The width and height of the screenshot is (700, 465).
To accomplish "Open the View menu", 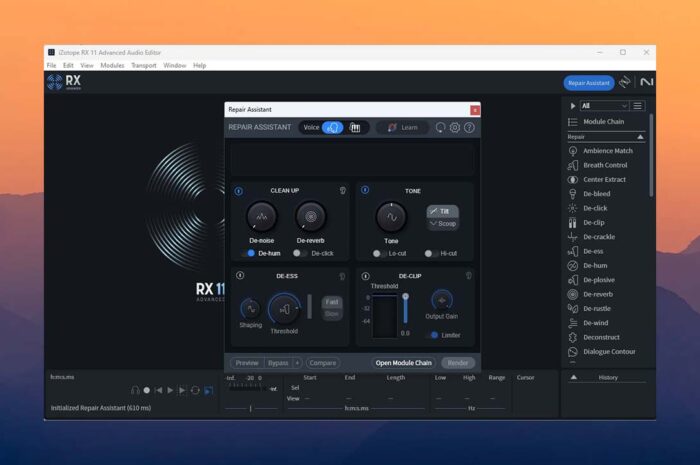I will coord(87,65).
